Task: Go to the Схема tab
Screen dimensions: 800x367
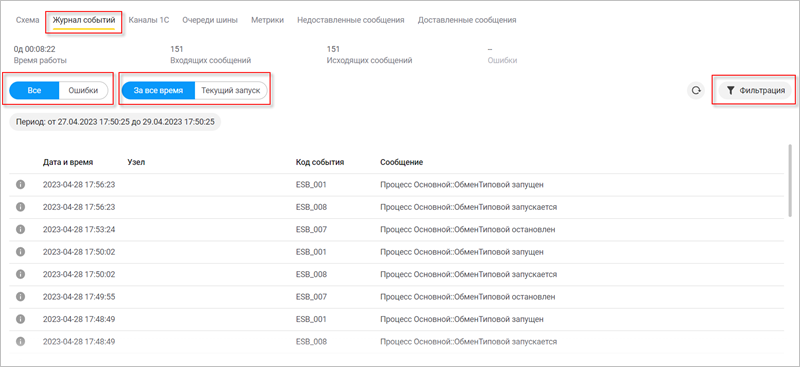Action: point(28,20)
